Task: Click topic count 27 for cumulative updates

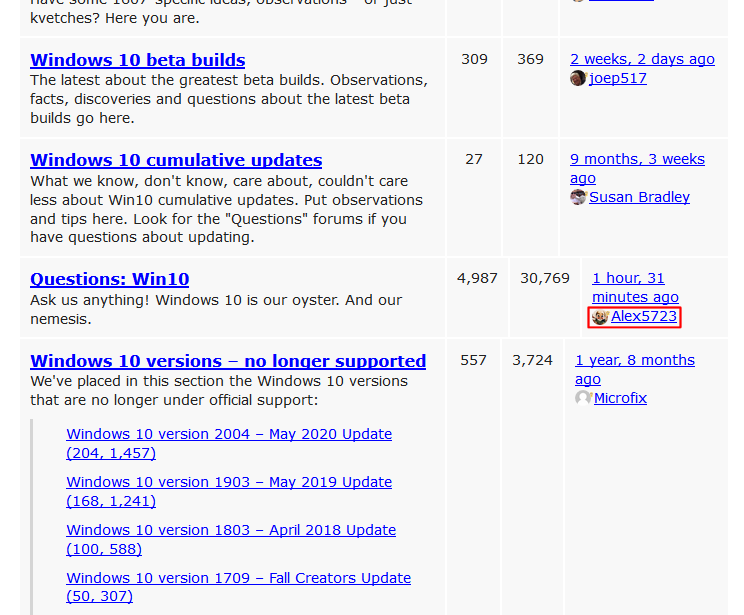Action: (474, 159)
